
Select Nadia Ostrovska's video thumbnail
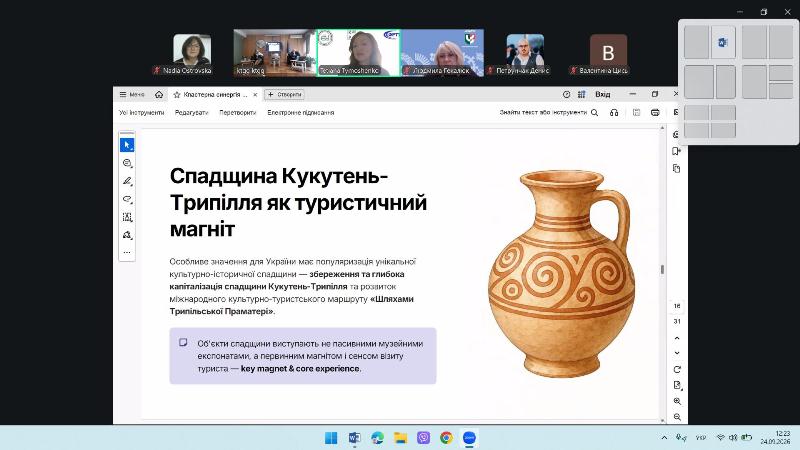(x=192, y=54)
